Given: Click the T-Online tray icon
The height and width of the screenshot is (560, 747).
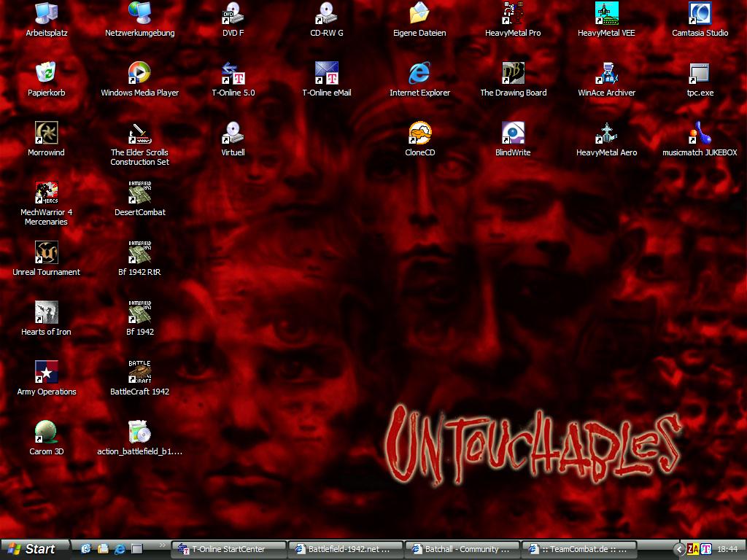Looking at the screenshot, I should (706, 550).
